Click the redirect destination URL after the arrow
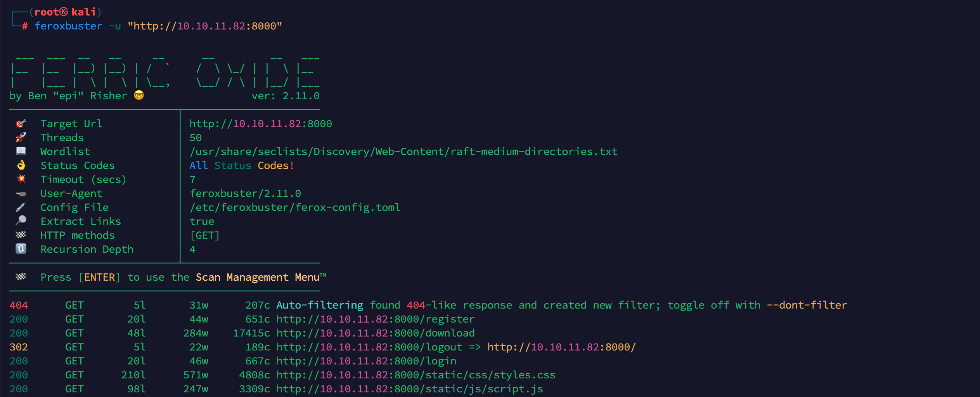980x397 pixels. pos(562,347)
